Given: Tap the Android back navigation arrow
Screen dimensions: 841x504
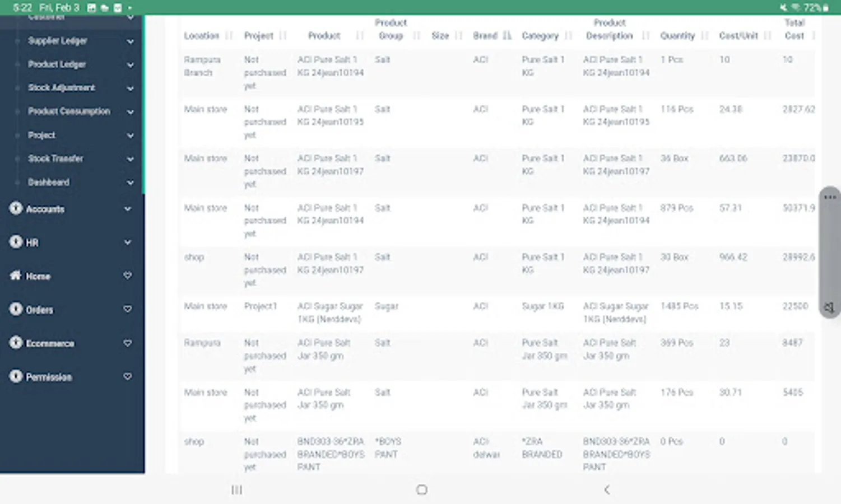Looking at the screenshot, I should click(607, 490).
